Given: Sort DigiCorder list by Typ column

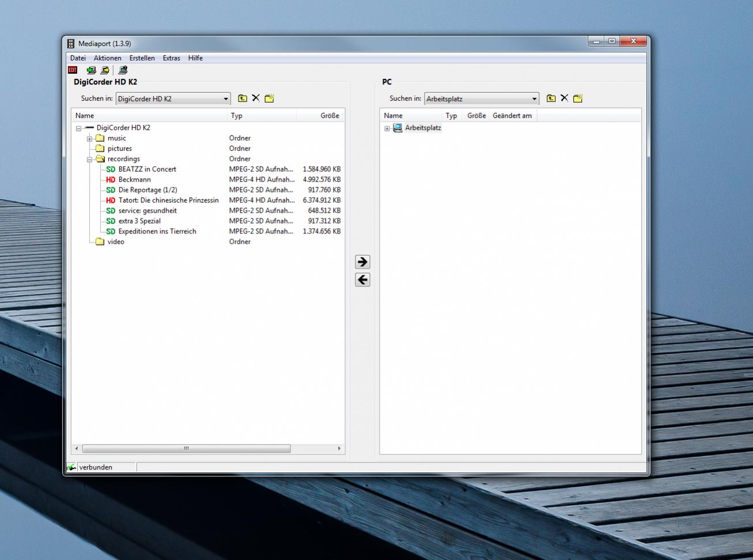Looking at the screenshot, I should pyautogui.click(x=262, y=116).
